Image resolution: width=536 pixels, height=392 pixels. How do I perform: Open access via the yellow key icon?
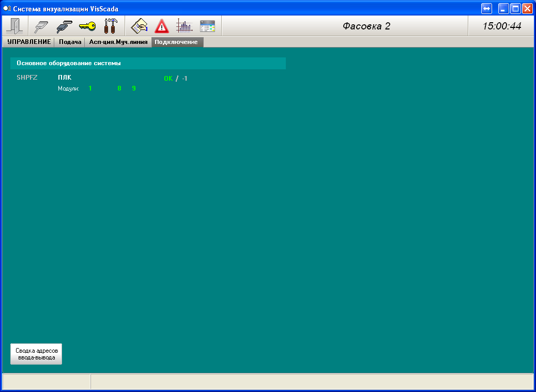[x=87, y=26]
